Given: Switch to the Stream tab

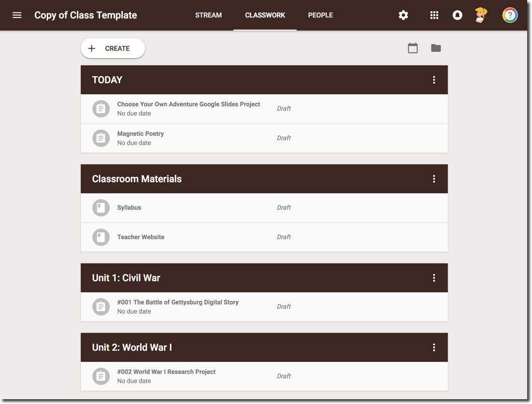Looking at the screenshot, I should [x=208, y=15].
